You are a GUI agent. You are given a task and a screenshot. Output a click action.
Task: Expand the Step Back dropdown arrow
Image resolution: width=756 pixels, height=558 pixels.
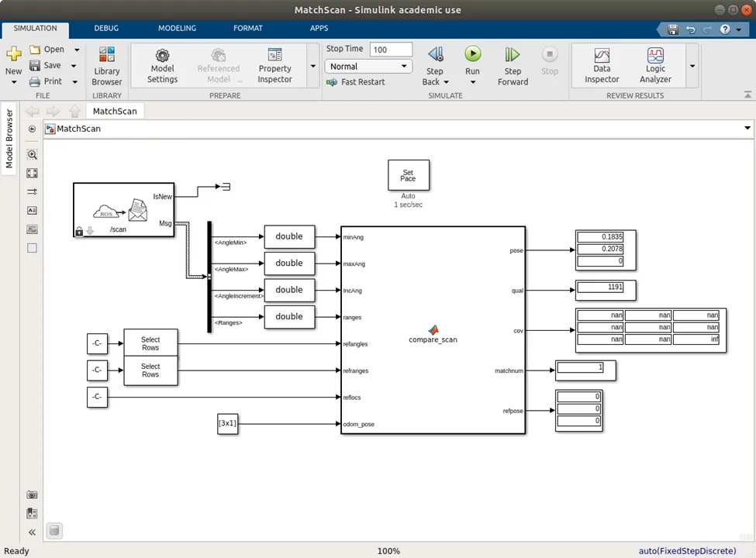coord(446,82)
